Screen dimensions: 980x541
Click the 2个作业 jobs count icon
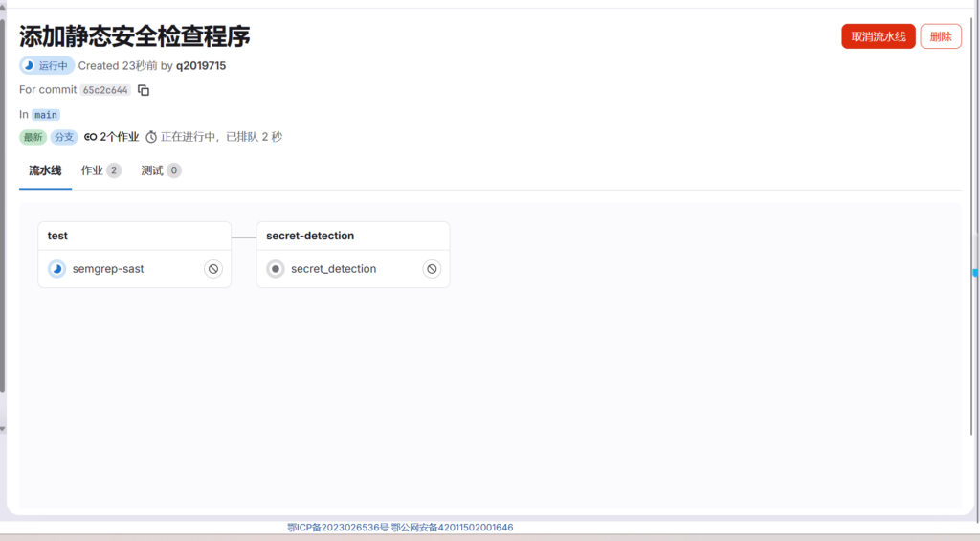click(x=91, y=137)
